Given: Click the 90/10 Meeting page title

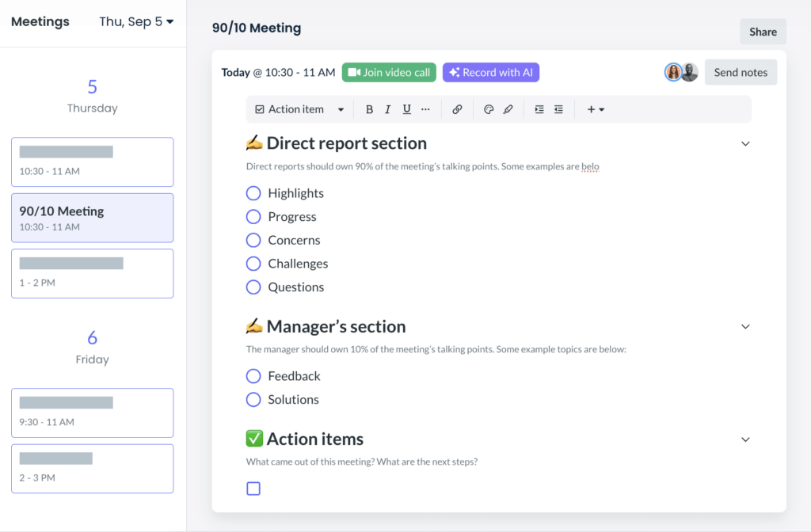Looking at the screenshot, I should [x=257, y=28].
